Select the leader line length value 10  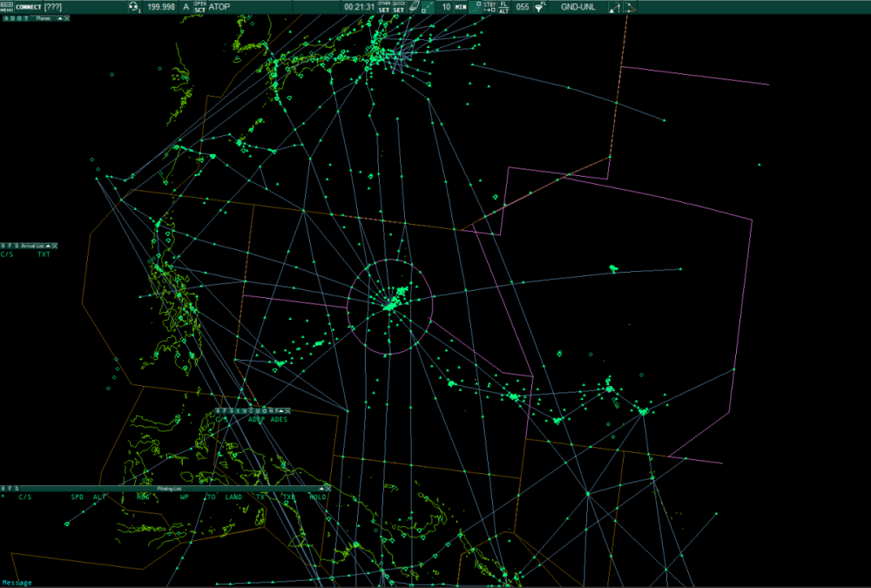pyautogui.click(x=447, y=6)
